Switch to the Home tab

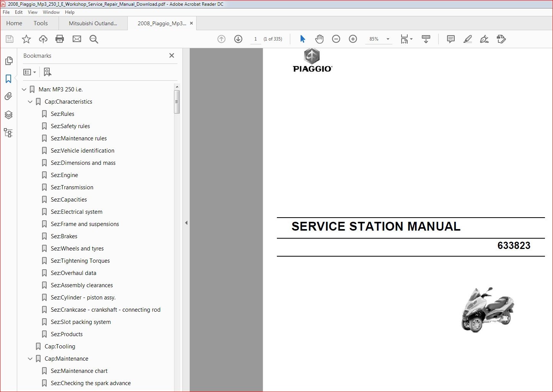[14, 23]
